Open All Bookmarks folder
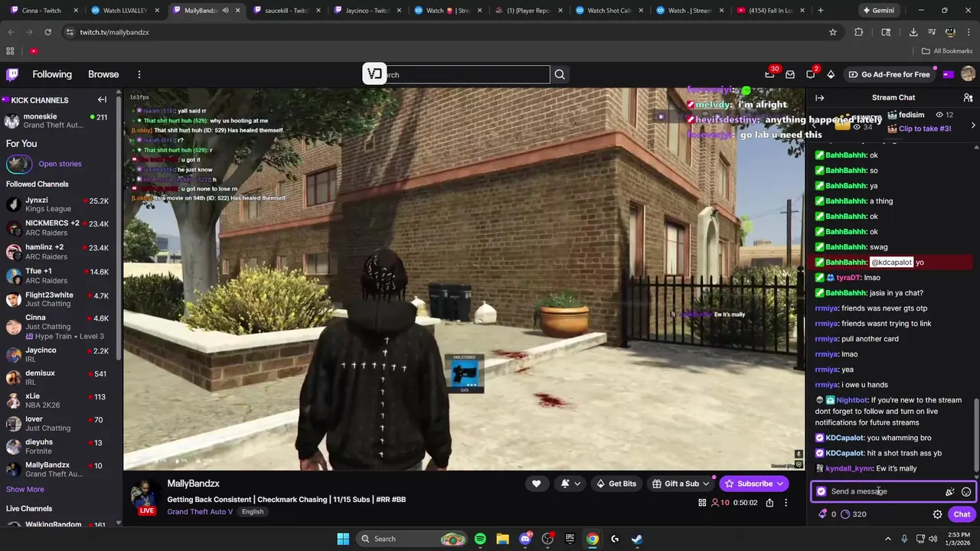 pos(947,51)
